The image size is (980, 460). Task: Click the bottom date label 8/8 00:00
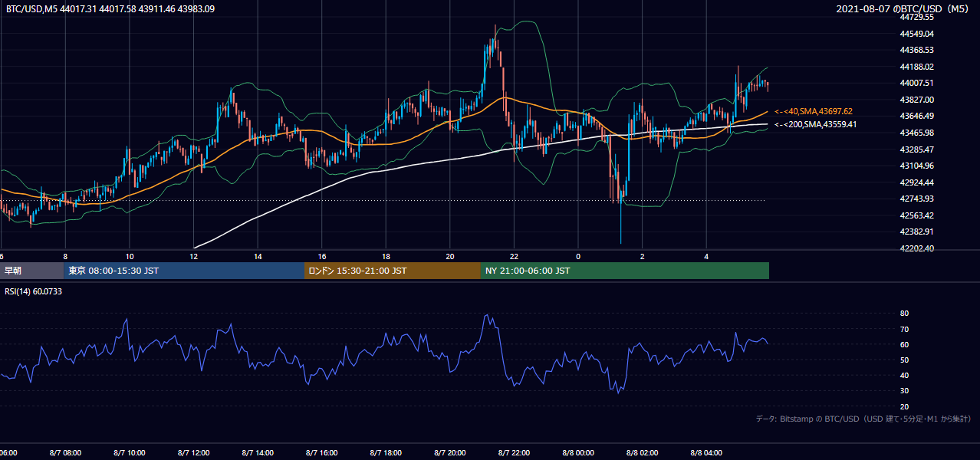(578, 453)
